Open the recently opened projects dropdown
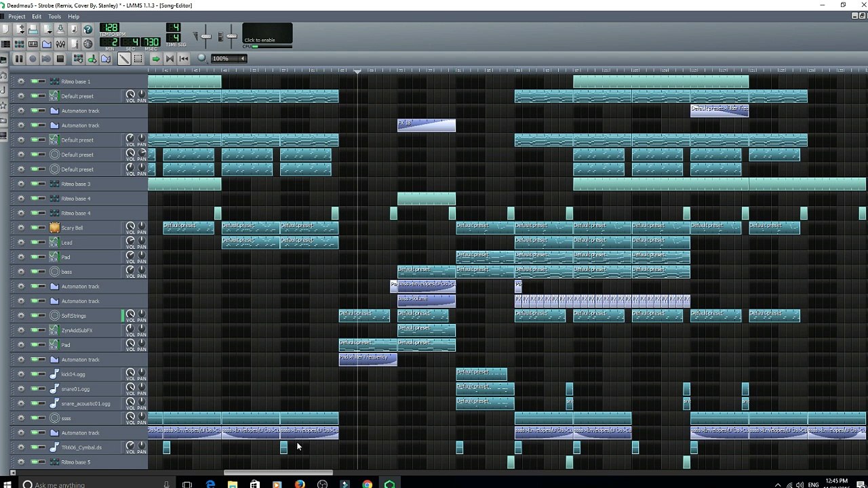Image resolution: width=868 pixels, height=488 pixels. pyautogui.click(x=47, y=29)
